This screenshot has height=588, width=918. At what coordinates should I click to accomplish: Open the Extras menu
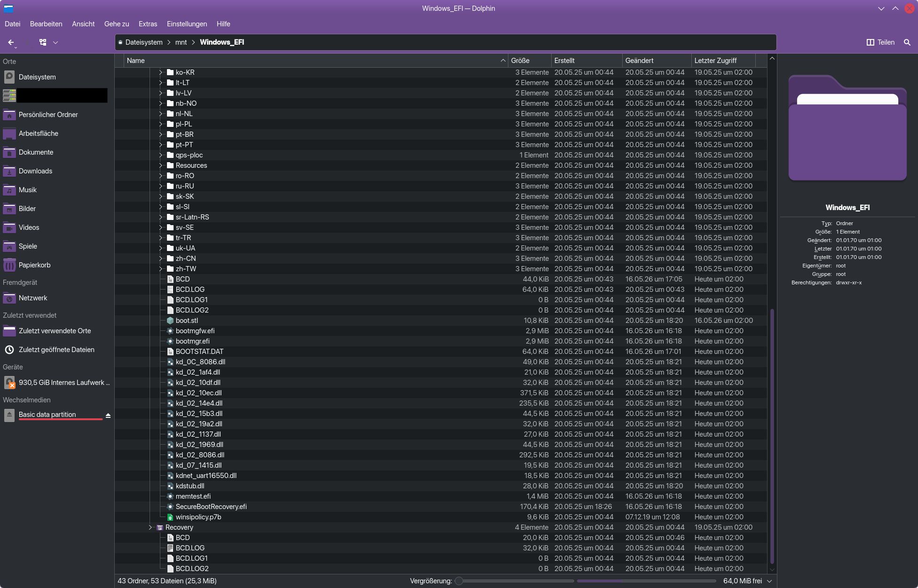(148, 24)
